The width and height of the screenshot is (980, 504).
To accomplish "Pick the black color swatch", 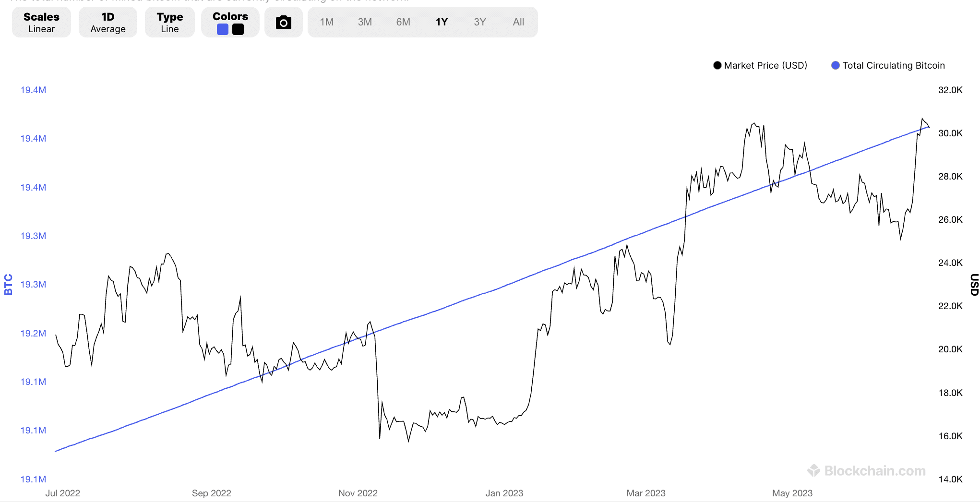I will (x=238, y=29).
